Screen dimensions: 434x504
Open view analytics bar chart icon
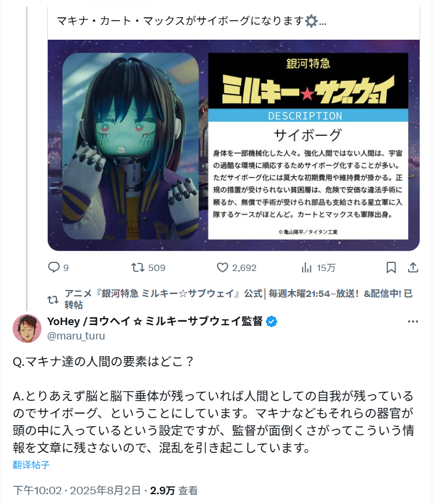click(306, 268)
